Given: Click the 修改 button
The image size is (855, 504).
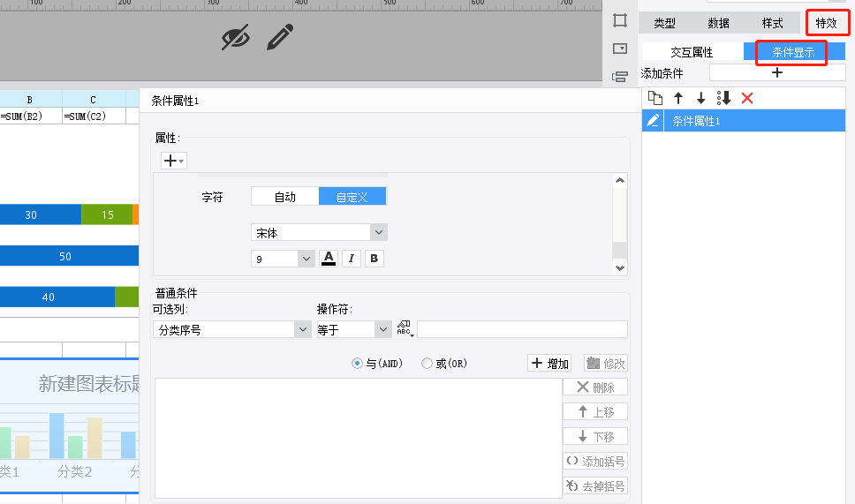Looking at the screenshot, I should pos(606,363).
